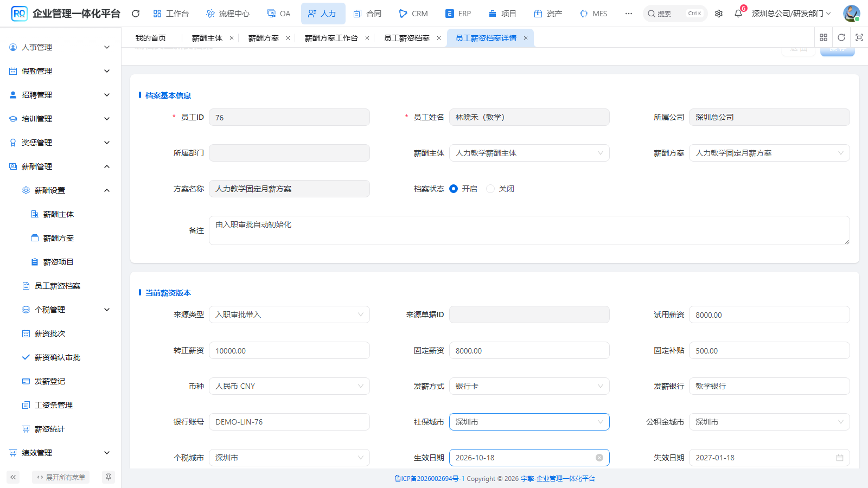Collapse the 薪酬设置 submenu
Screen dimensions: 868x488
coord(60,190)
